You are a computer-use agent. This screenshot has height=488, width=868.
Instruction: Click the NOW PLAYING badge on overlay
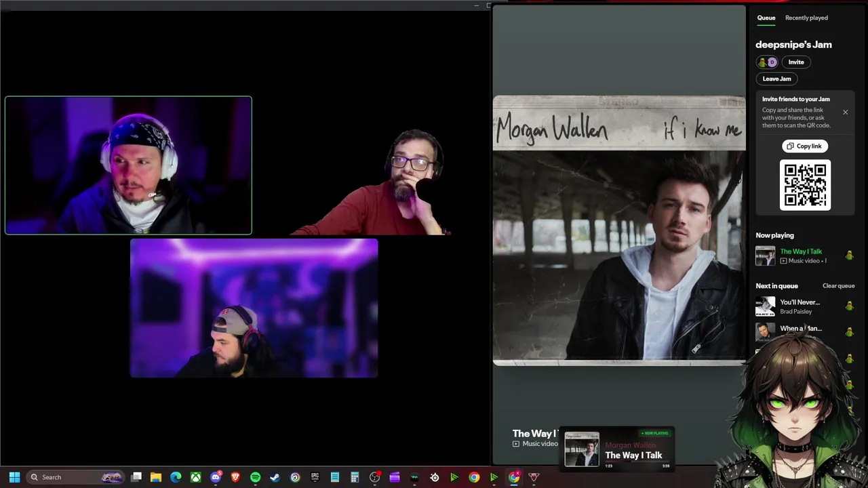coord(654,433)
